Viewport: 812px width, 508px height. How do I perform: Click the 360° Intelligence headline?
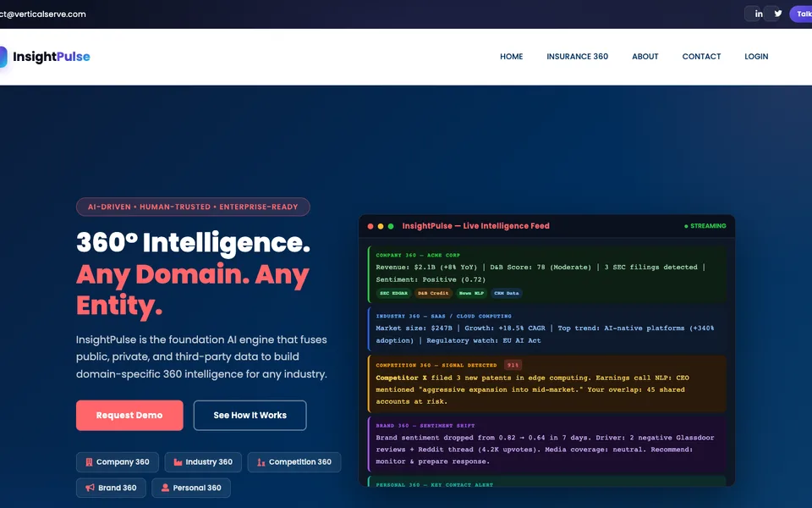coord(193,243)
